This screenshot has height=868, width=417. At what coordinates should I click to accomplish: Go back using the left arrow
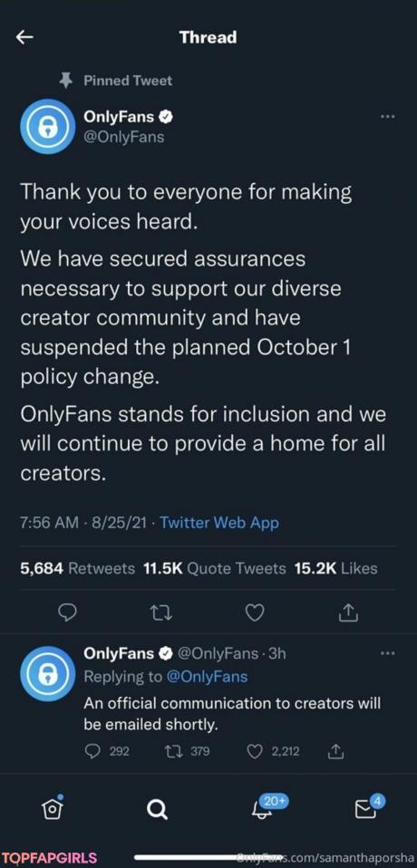coord(24,38)
